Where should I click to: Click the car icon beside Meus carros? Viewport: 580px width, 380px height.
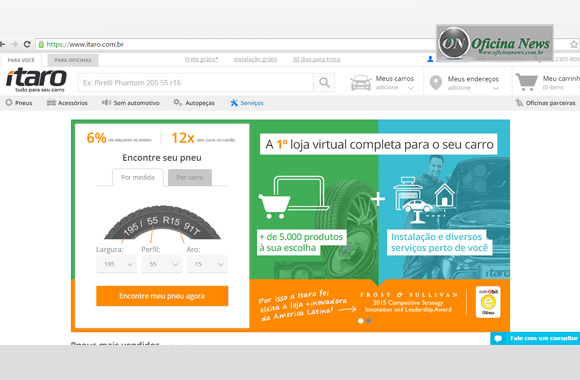(x=361, y=83)
